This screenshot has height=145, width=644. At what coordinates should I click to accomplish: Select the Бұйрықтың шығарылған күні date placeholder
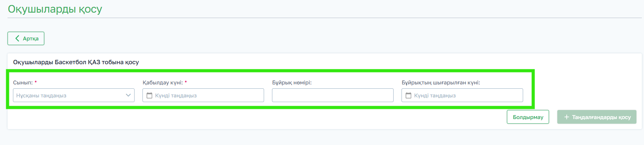tap(435, 96)
